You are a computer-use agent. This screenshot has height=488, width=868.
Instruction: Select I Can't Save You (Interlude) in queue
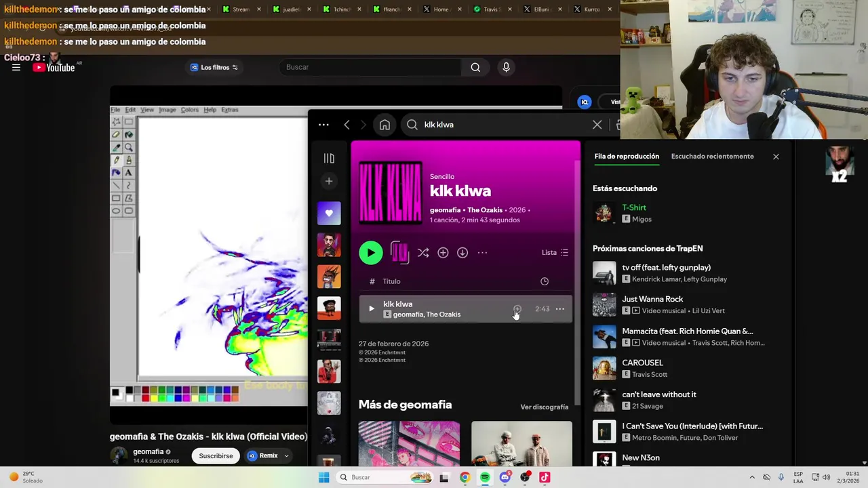[x=685, y=432]
